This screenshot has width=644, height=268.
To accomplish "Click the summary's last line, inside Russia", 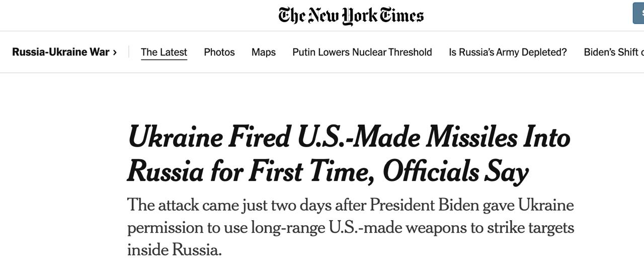I will coord(174,249).
